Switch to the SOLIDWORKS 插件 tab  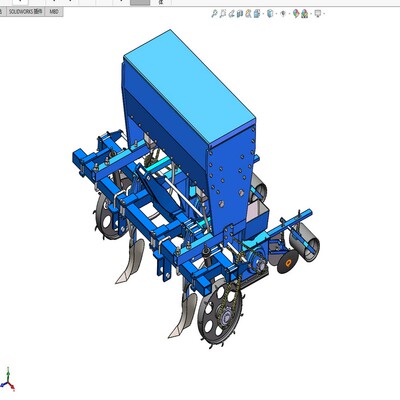pyautogui.click(x=26, y=12)
